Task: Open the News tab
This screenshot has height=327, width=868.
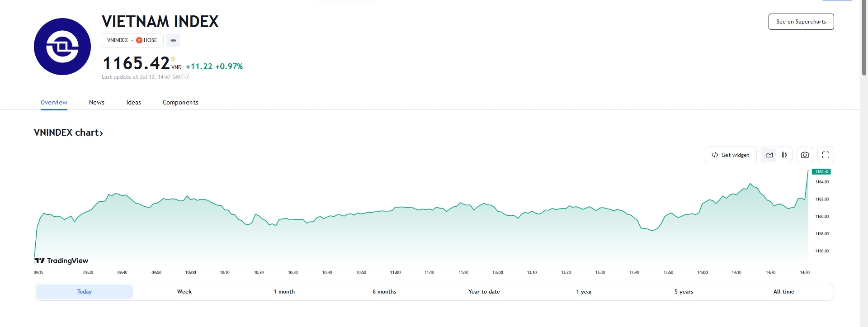Action: click(x=96, y=103)
